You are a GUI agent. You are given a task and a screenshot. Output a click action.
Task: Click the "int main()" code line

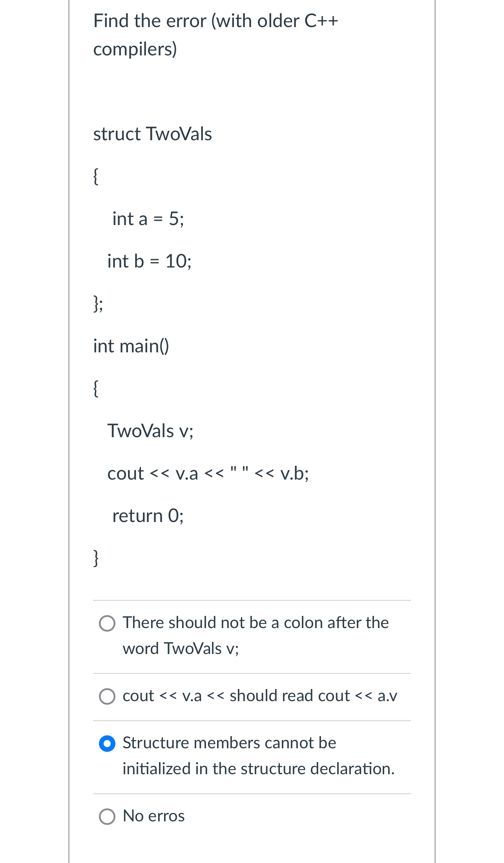click(x=131, y=346)
